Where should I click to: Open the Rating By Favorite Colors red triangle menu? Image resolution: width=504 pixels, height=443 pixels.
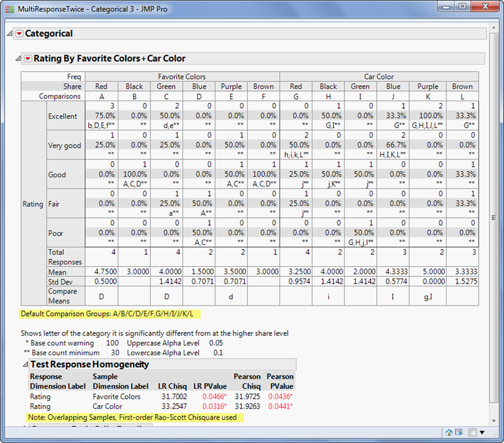point(29,58)
